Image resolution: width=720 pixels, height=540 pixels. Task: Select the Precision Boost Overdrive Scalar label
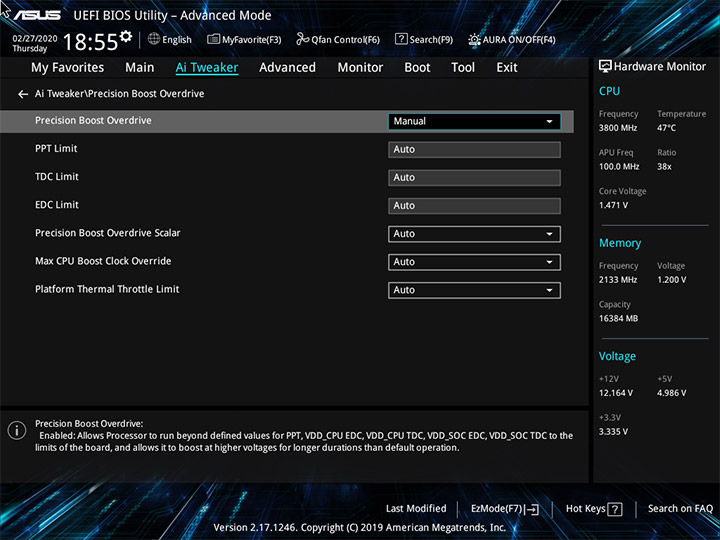pos(107,233)
